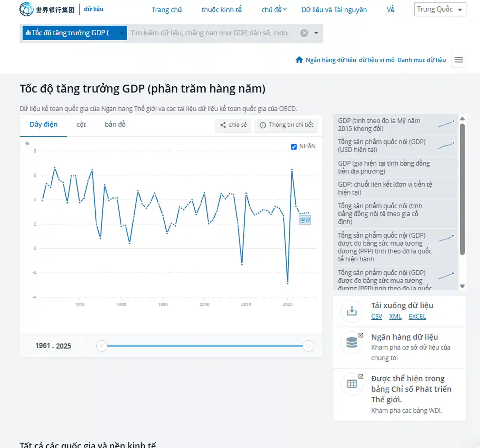
Task: Click the table grid WDI icon
Action: (352, 384)
